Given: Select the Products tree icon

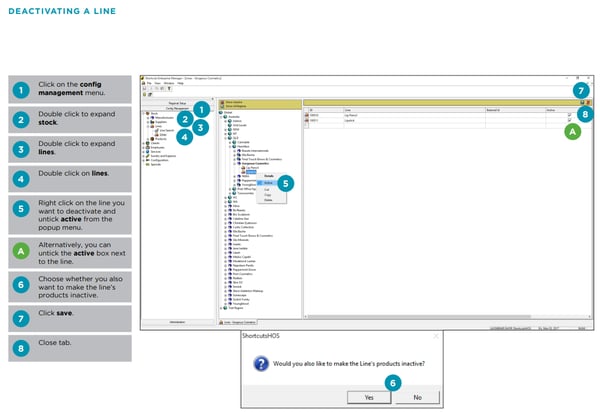Looking at the screenshot, I should pyautogui.click(x=152, y=139).
